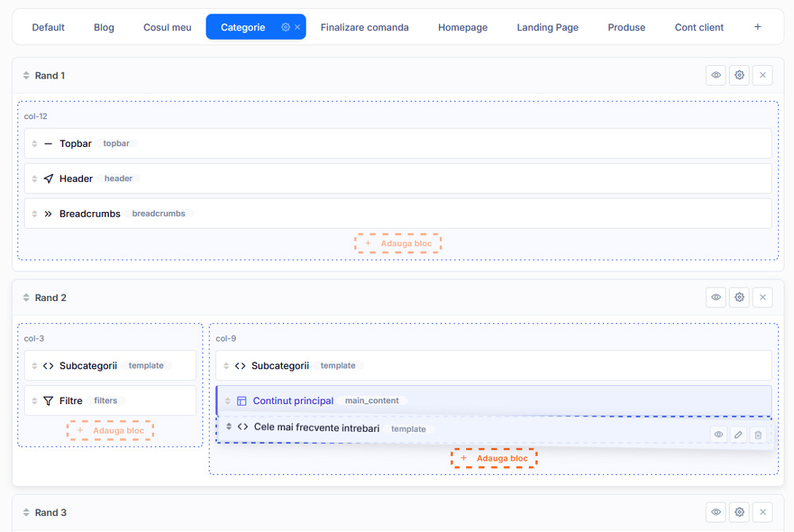The height and width of the screenshot is (532, 794).
Task: Close the Categorie tab with X icon
Action: (x=297, y=27)
